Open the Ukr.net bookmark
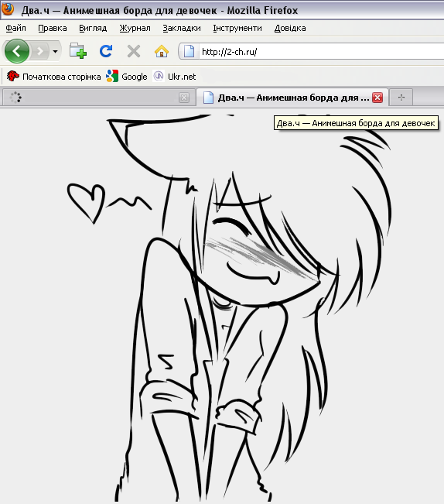 pos(174,77)
